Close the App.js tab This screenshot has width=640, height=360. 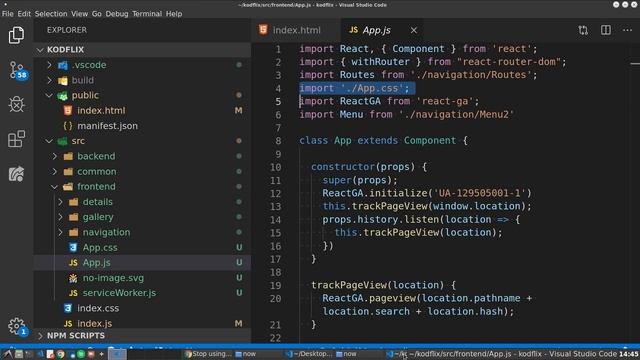point(414,30)
